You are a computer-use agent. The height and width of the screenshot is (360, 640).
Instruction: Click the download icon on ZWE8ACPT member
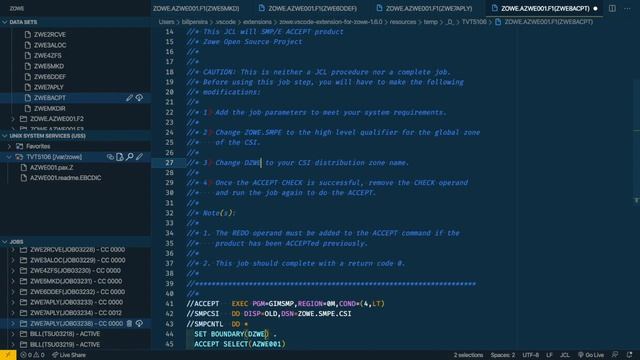[x=139, y=98]
